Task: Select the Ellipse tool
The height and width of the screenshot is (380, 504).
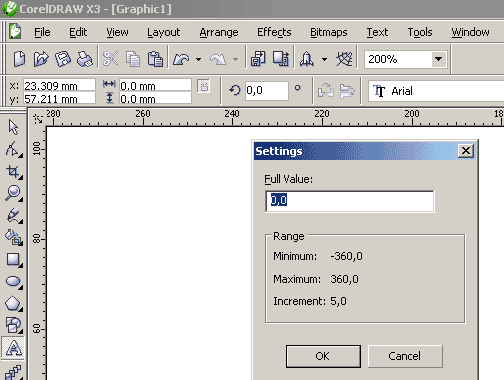Action: pyautogui.click(x=13, y=281)
